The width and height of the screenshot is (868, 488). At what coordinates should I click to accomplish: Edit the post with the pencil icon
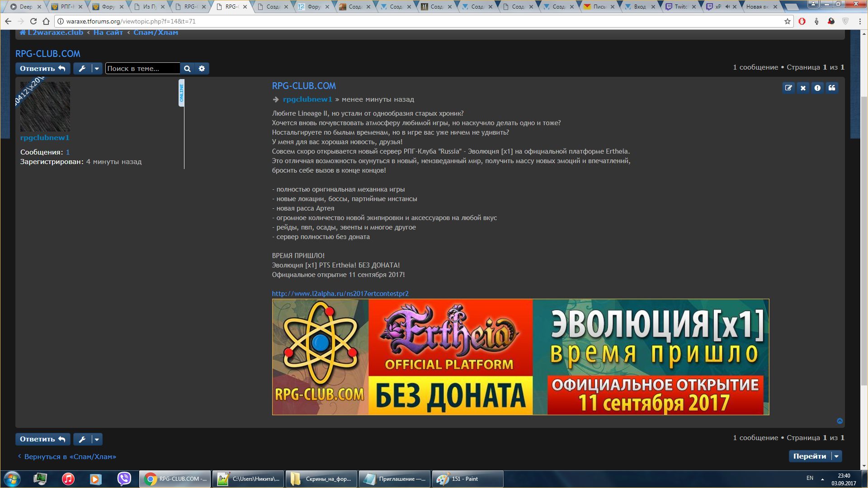[x=788, y=88]
